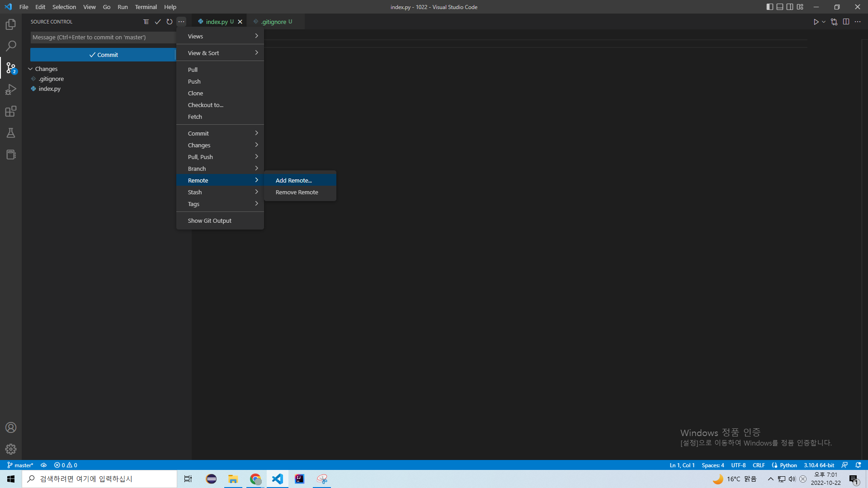Open the Search view in the activity bar
Screen dimensions: 868x488
pos(11,46)
